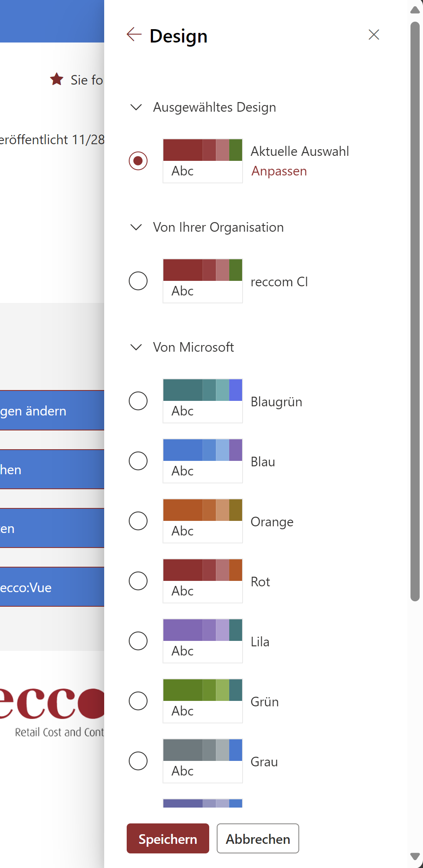423x868 pixels.
Task: Choose the Grün theme color preview
Action: tap(203, 700)
